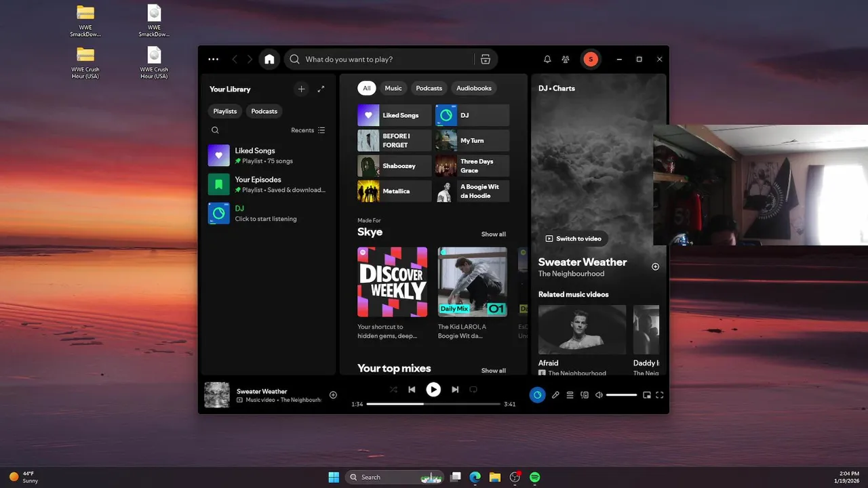Open the miniplayer

(646, 394)
